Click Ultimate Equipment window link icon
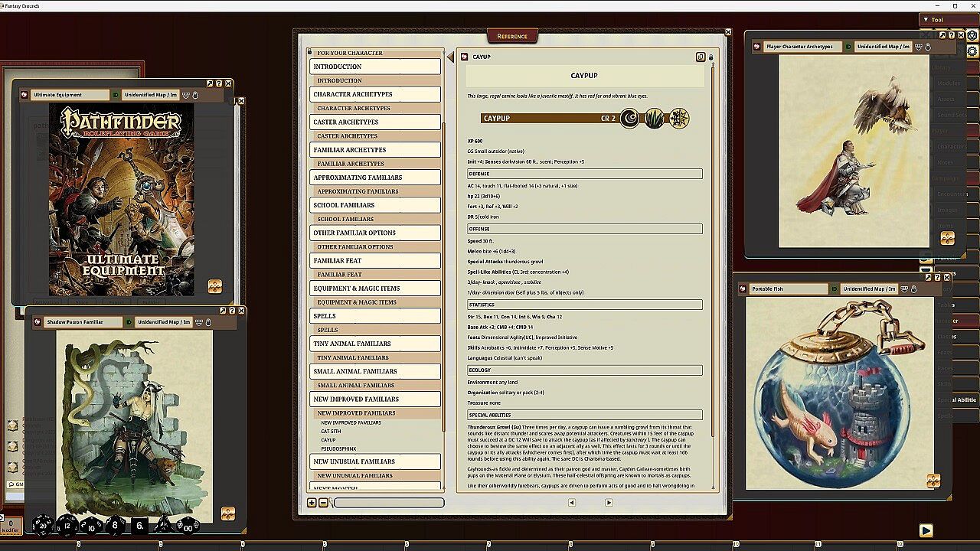Image resolution: width=980 pixels, height=551 pixels. [x=24, y=95]
